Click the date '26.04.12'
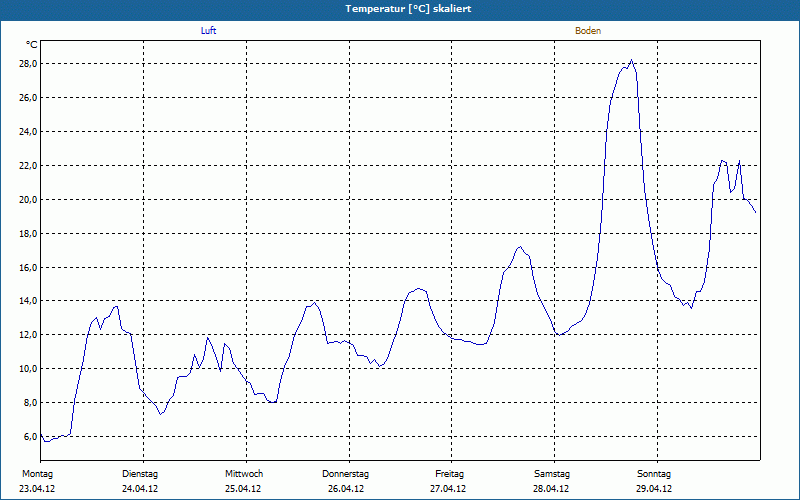Screen dimensions: 800x500 tap(346, 489)
